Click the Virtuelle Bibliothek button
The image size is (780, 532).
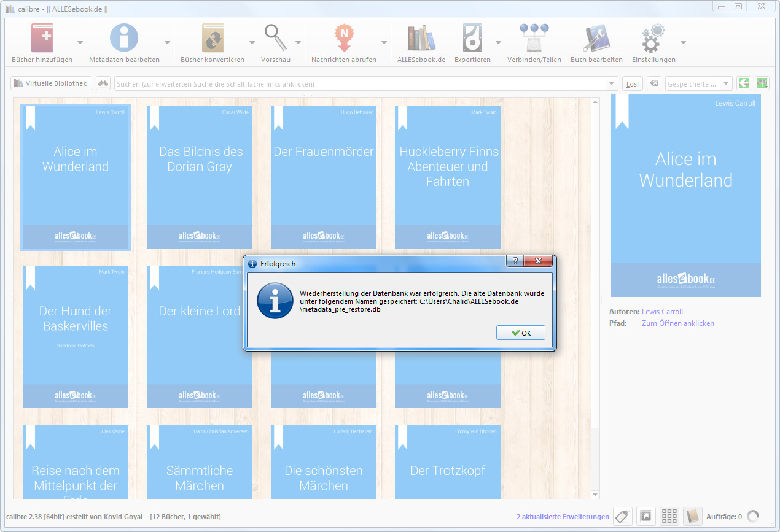tap(51, 83)
